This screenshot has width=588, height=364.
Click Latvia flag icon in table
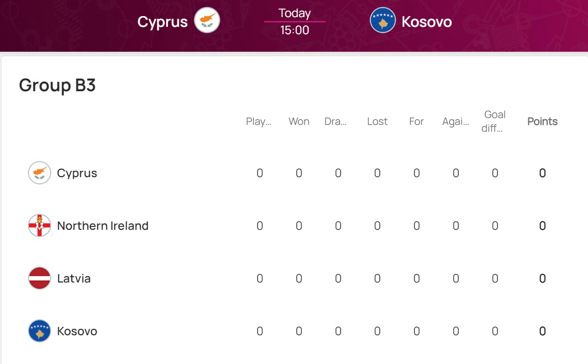tap(40, 278)
